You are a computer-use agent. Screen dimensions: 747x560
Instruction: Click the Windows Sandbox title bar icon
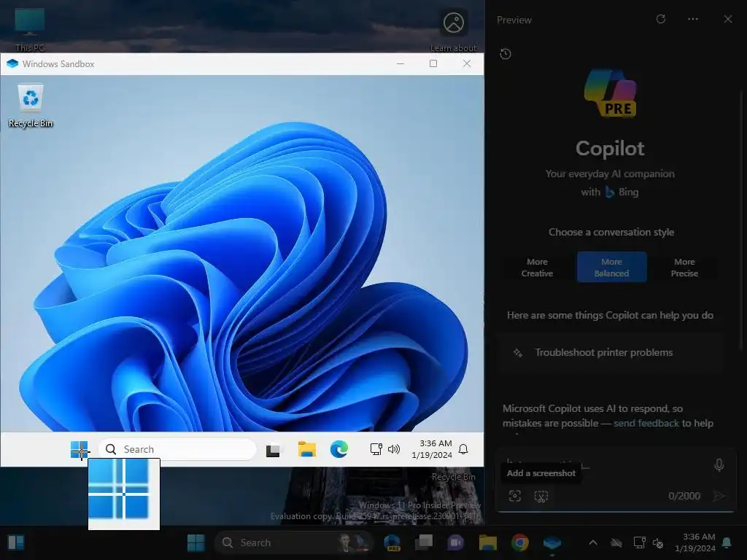(12, 64)
